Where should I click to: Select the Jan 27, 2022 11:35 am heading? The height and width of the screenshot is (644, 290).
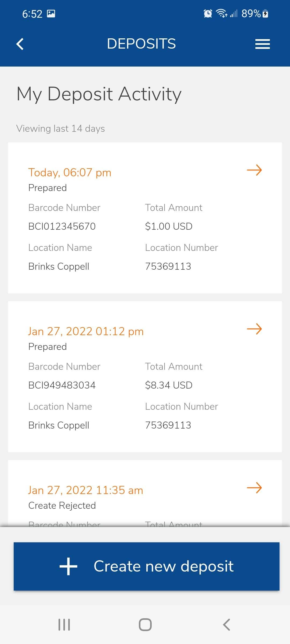pos(86,490)
